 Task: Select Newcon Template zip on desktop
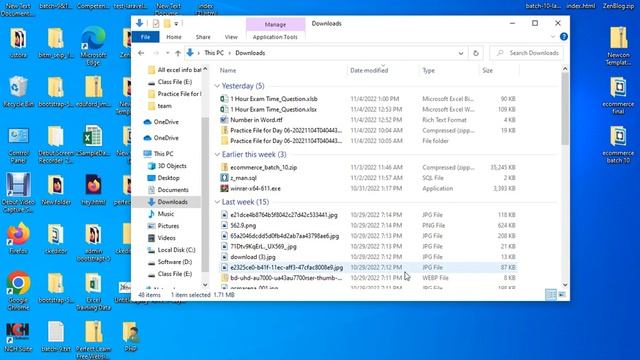(618, 46)
